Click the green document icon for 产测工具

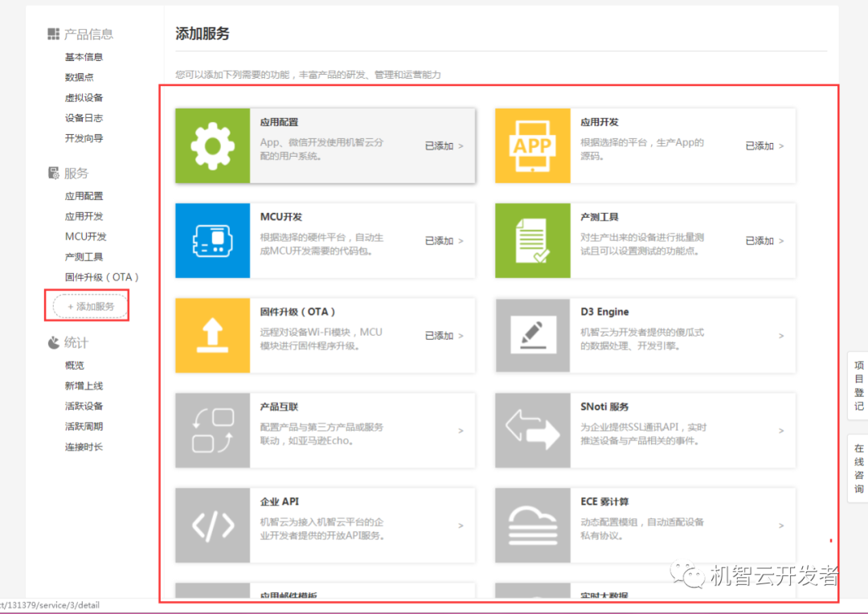pos(533,240)
